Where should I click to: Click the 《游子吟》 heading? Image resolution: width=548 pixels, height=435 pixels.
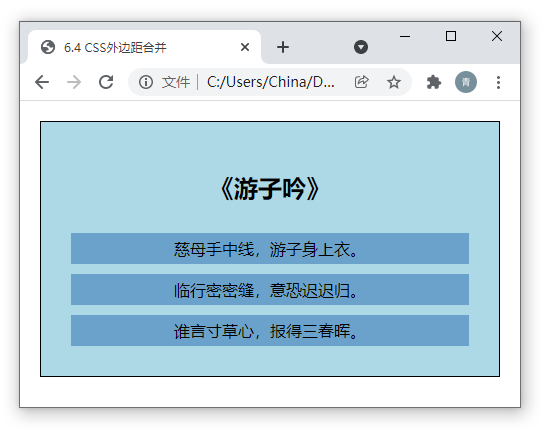(x=270, y=189)
